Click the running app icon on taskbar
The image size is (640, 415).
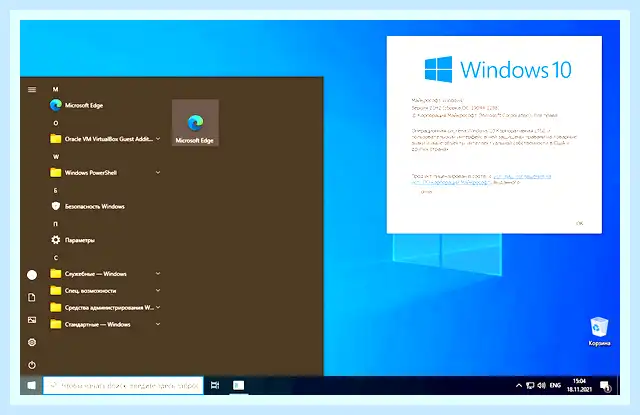[238, 385]
